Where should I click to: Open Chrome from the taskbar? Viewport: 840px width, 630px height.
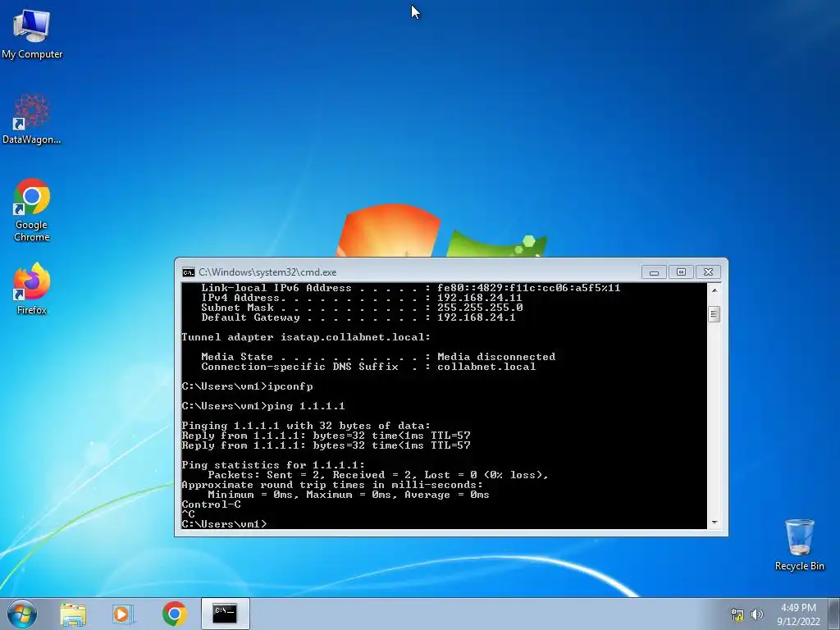coord(174,614)
